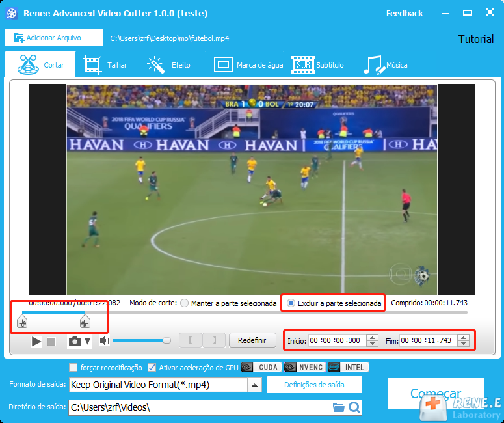Click the Redefinir button
504x423 pixels.
[252, 340]
